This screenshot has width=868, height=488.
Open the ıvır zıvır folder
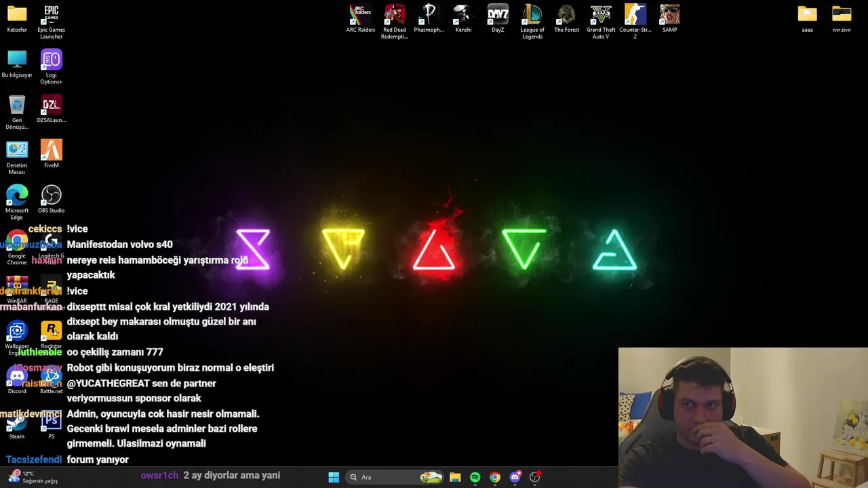[842, 18]
